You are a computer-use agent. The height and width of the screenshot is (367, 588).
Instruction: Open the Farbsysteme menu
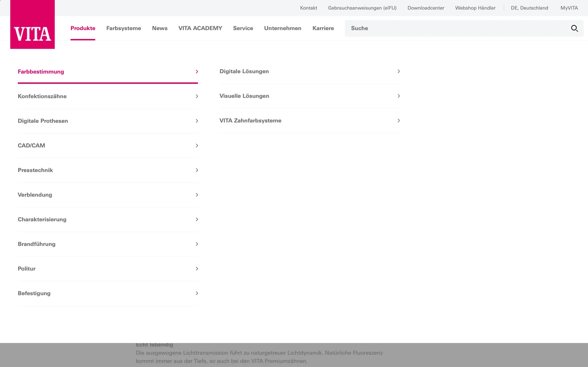point(124,28)
